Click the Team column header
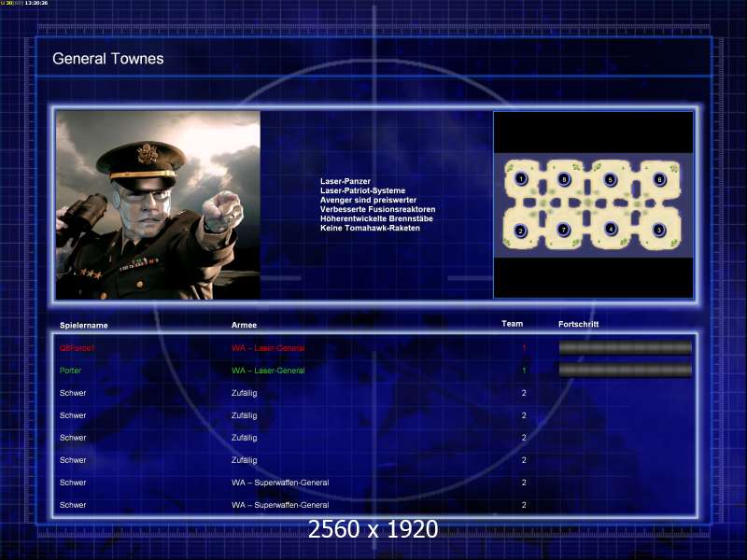Image resolution: width=747 pixels, height=560 pixels. pyautogui.click(x=512, y=324)
